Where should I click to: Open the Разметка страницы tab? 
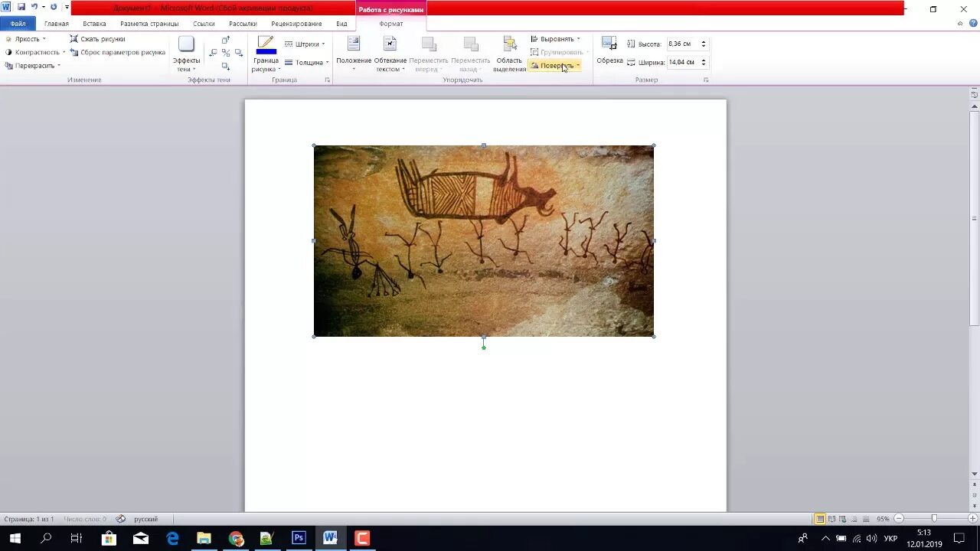(x=149, y=24)
